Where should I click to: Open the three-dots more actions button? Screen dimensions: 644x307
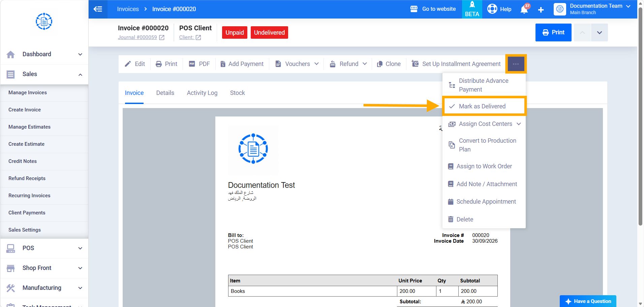tap(516, 64)
